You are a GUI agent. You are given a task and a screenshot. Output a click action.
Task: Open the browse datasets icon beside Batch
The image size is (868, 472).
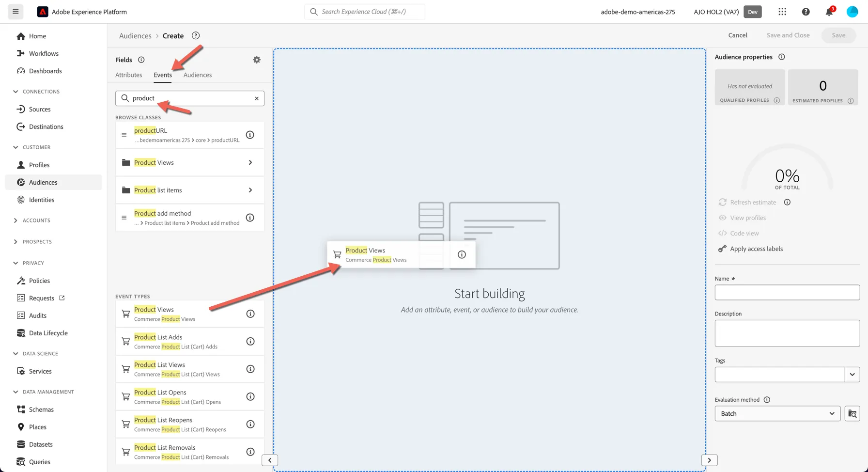pyautogui.click(x=852, y=413)
